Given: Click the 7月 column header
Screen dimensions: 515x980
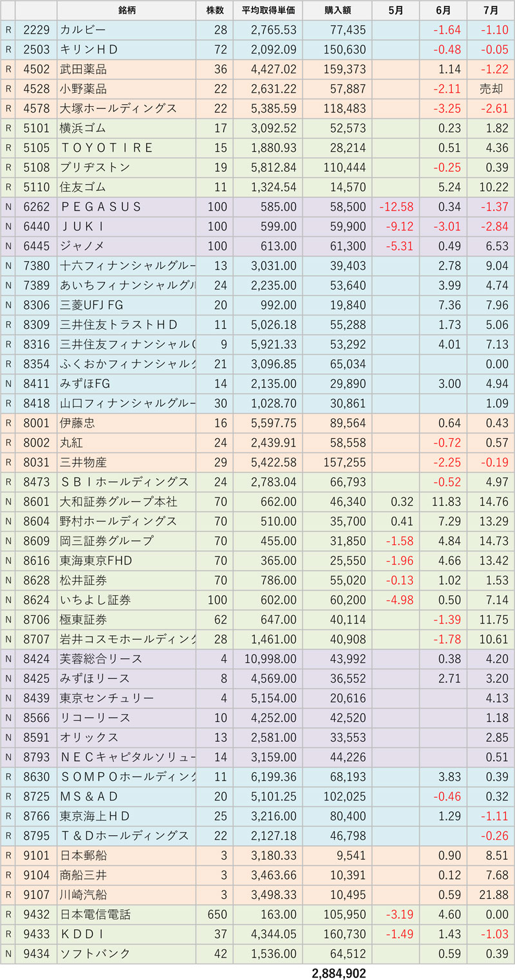Looking at the screenshot, I should pyautogui.click(x=491, y=10).
